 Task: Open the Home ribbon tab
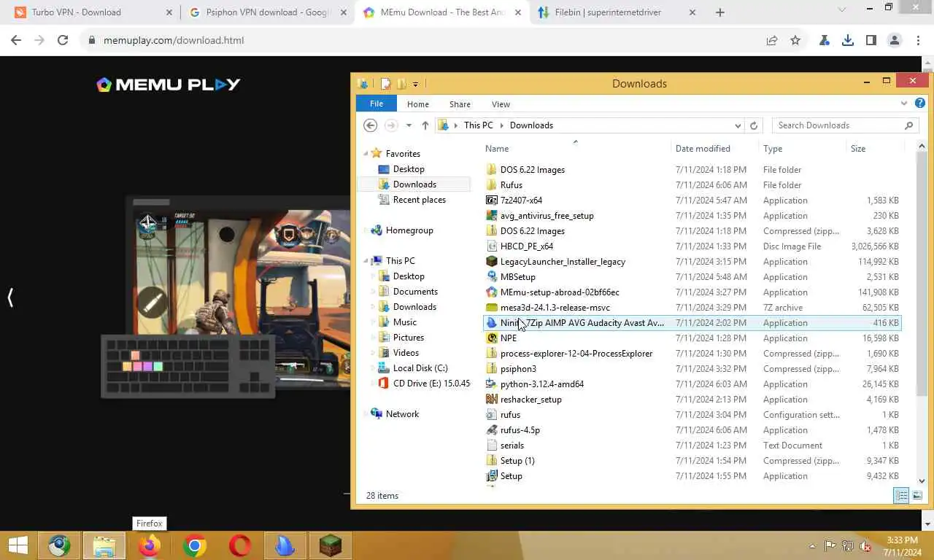point(418,104)
